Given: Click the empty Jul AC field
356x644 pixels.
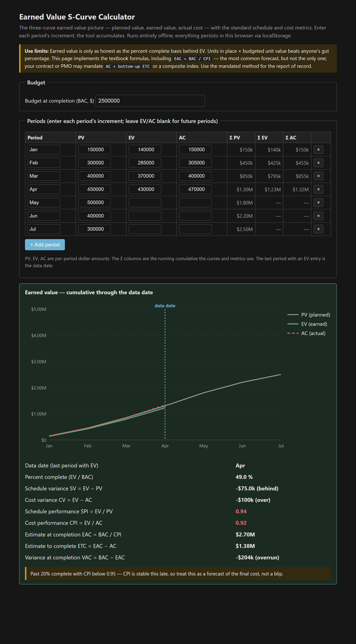Looking at the screenshot, I should click(x=195, y=229).
